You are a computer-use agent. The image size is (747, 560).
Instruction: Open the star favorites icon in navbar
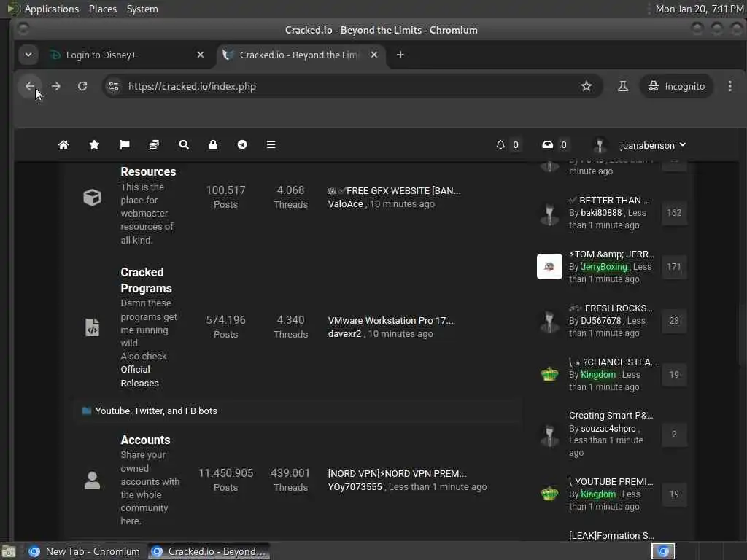point(94,145)
